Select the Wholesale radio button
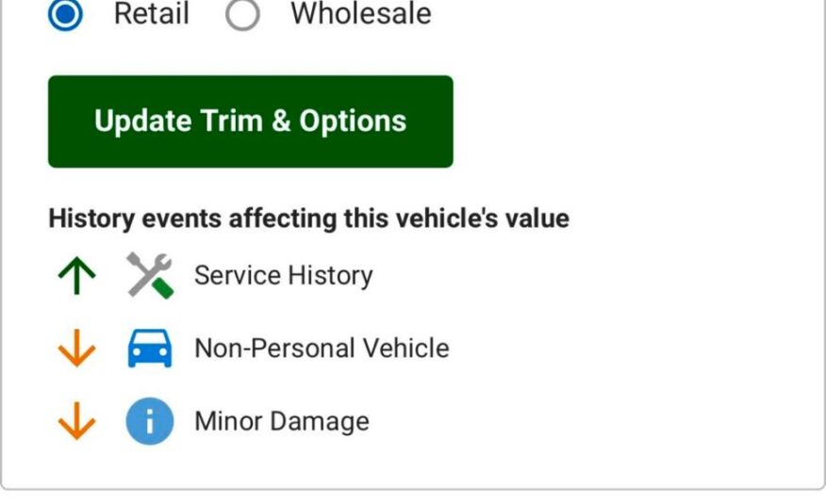 pos(242,14)
